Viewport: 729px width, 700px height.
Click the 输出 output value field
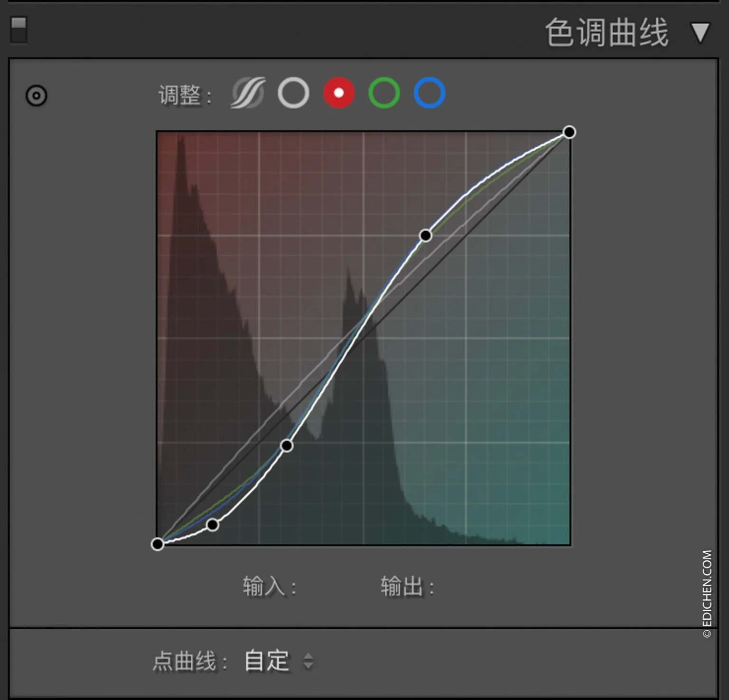pos(408,586)
